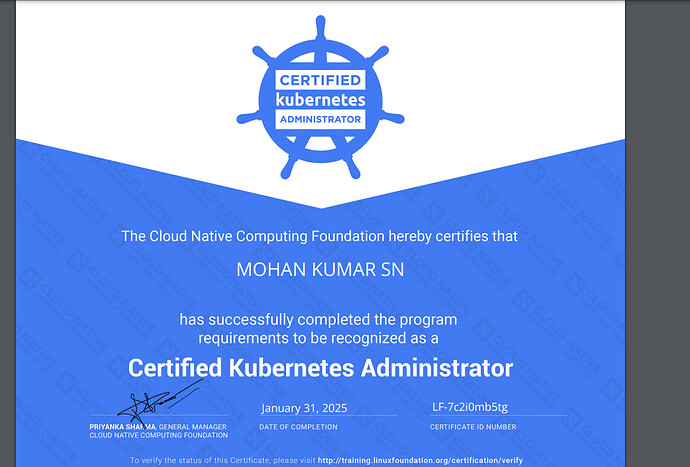690x467 pixels.
Task: Select the recipient name MOHAN KUMAR SN
Action: [320, 270]
